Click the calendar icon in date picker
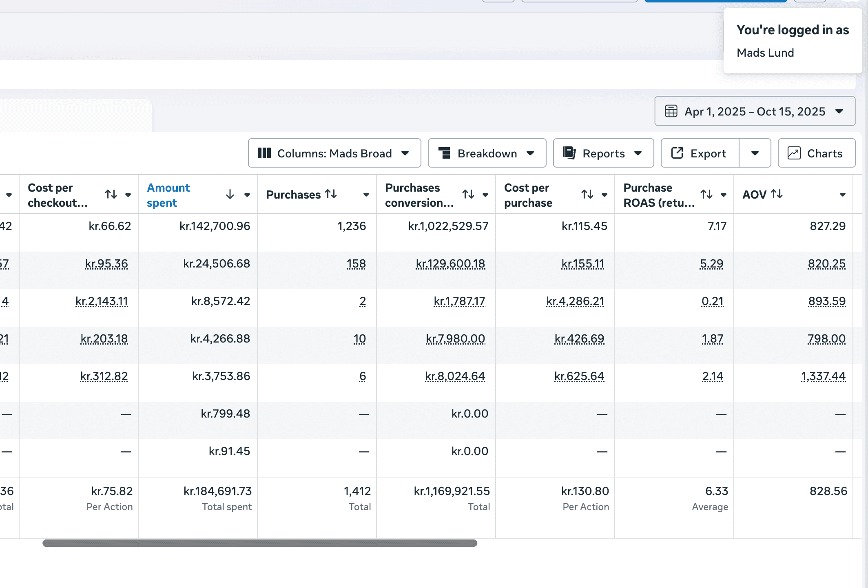This screenshot has width=868, height=588. click(x=671, y=111)
